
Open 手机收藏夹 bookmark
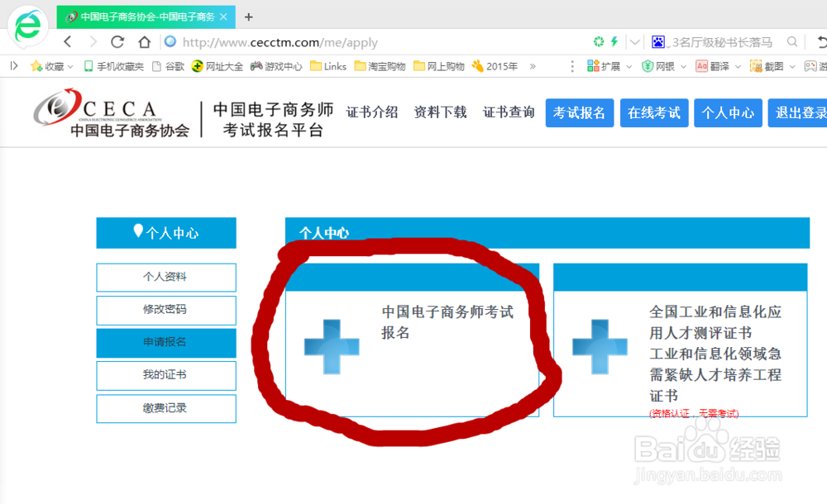pos(113,66)
